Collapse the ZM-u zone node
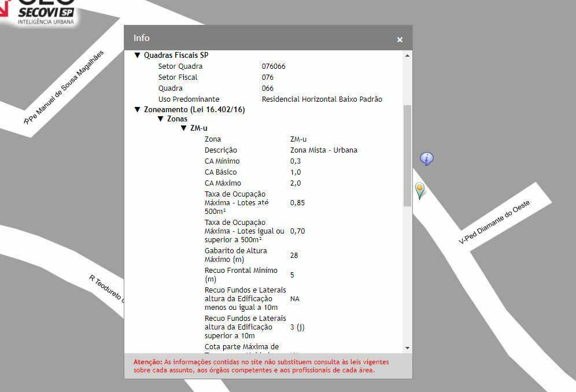 point(184,128)
